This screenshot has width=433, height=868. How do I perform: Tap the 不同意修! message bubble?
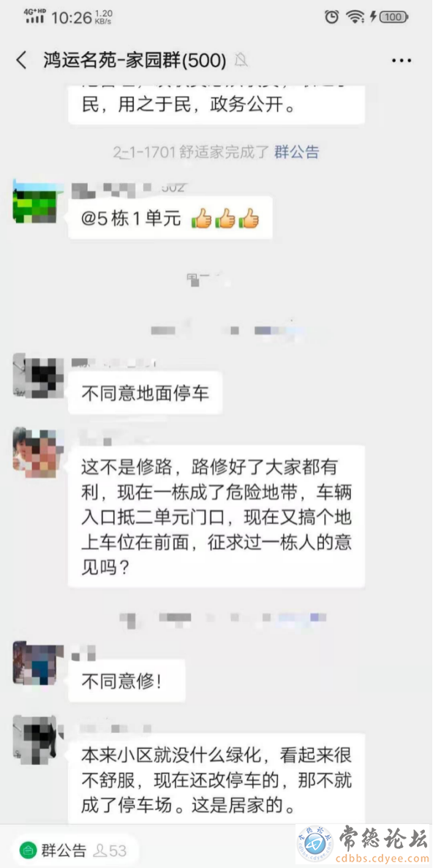(127, 681)
